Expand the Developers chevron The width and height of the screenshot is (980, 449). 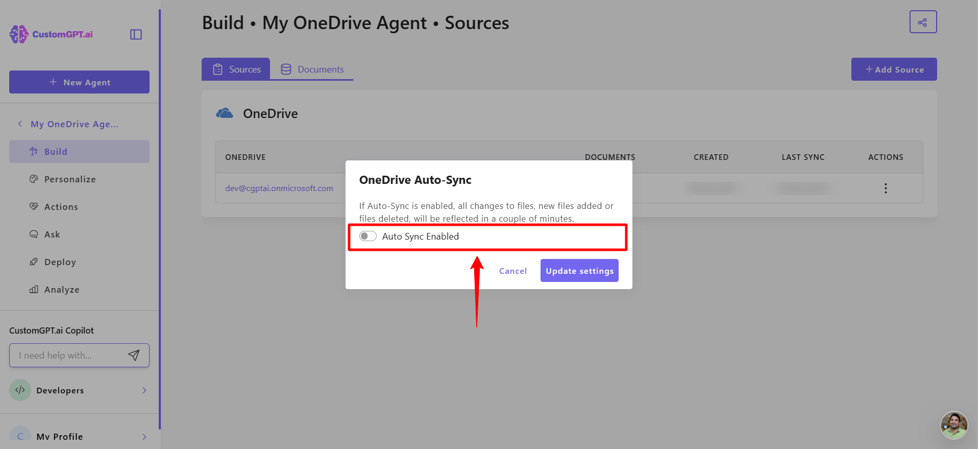click(x=144, y=390)
